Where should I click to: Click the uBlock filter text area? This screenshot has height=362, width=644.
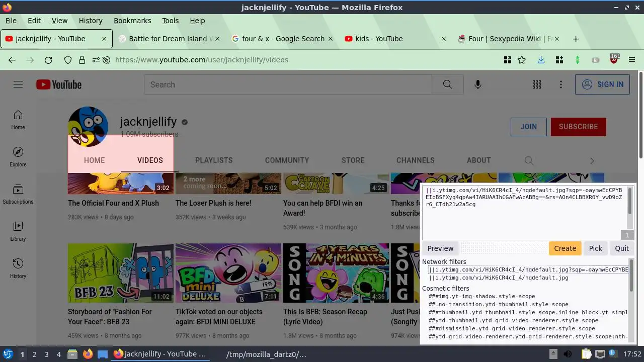[524, 212]
